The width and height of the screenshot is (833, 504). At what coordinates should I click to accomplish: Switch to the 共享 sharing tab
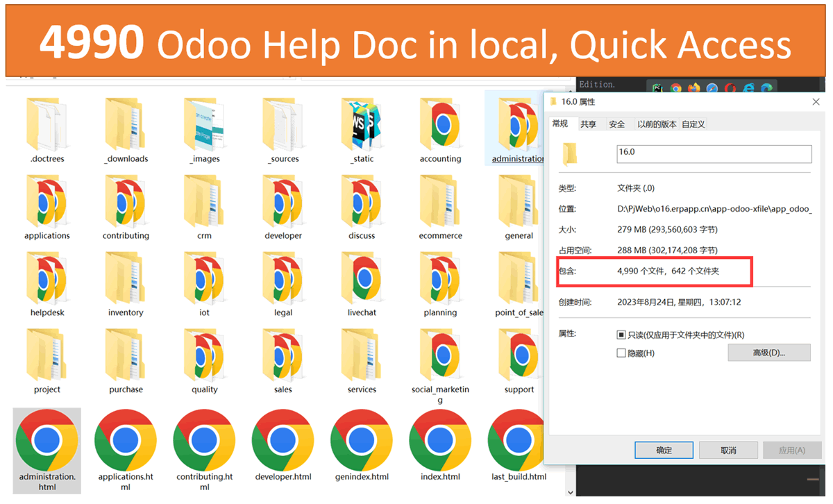point(588,124)
